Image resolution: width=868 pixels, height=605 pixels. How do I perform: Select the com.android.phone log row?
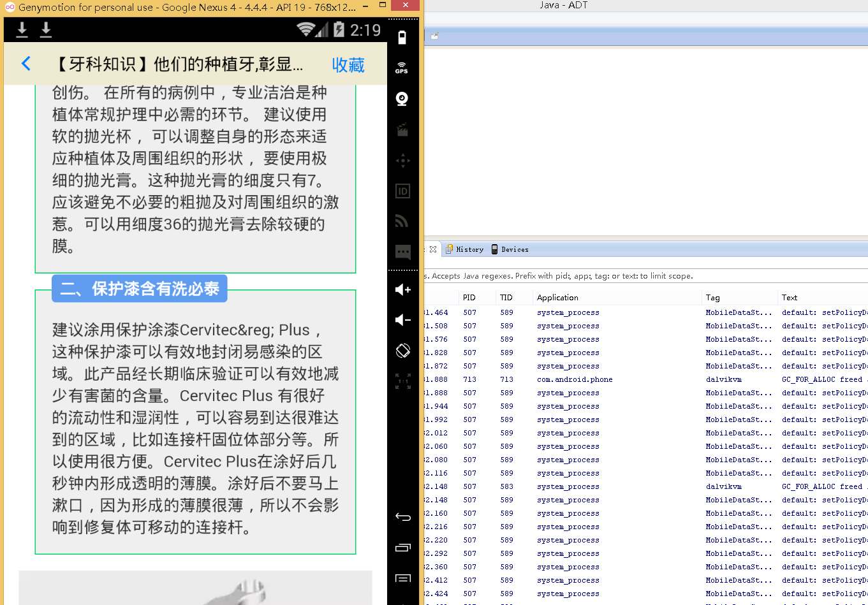point(574,379)
